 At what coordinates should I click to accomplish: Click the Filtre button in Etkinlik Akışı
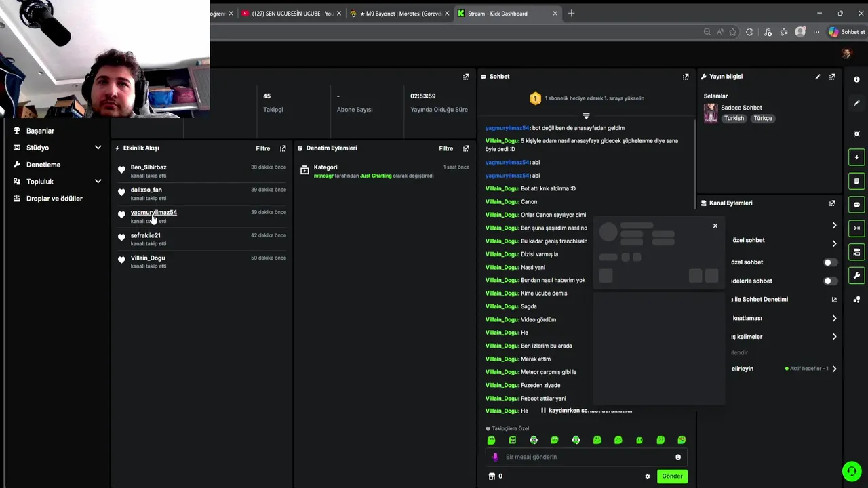(x=262, y=148)
